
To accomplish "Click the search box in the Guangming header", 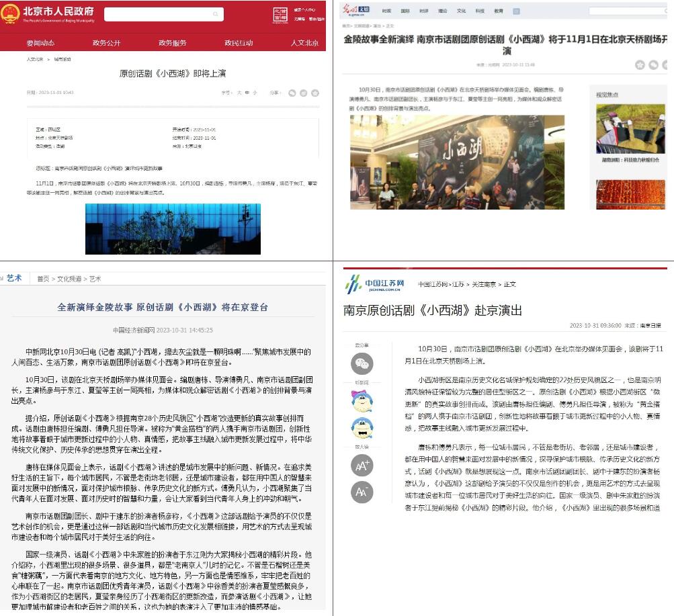I will (x=629, y=11).
